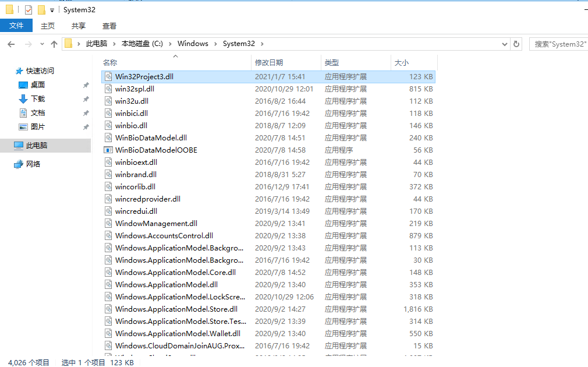Select the Downloads (下载) icon in sidebar
588x367 pixels.
point(23,99)
